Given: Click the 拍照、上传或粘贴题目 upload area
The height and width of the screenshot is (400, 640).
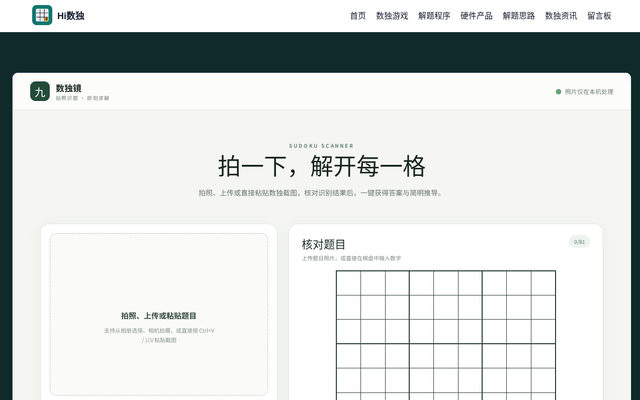Looking at the screenshot, I should pyautogui.click(x=159, y=314).
